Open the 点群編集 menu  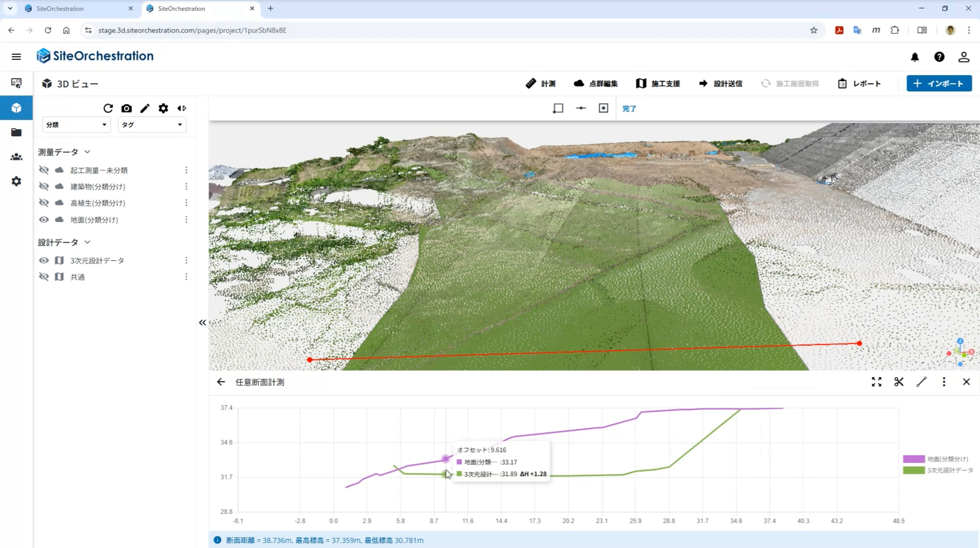(596, 84)
